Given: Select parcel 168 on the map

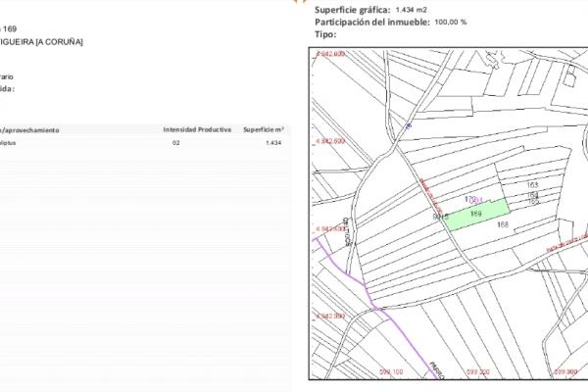Looking at the screenshot, I should tap(503, 225).
